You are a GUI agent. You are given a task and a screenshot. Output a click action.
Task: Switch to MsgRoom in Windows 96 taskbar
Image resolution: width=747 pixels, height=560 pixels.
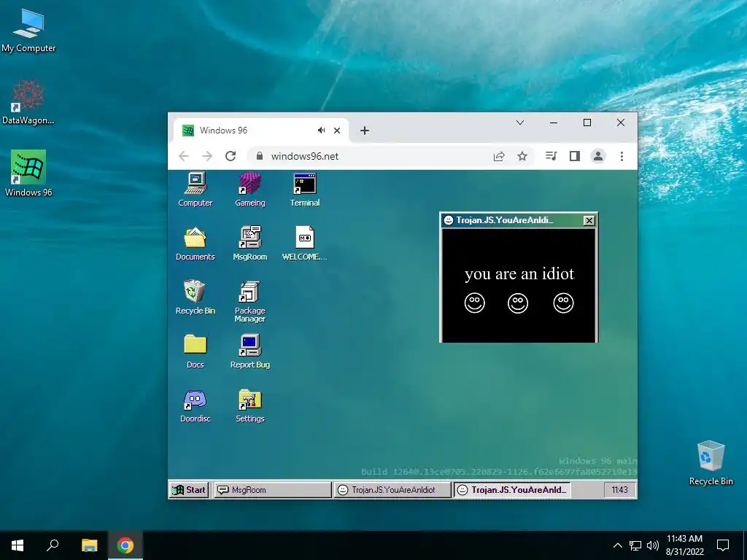[272, 489]
